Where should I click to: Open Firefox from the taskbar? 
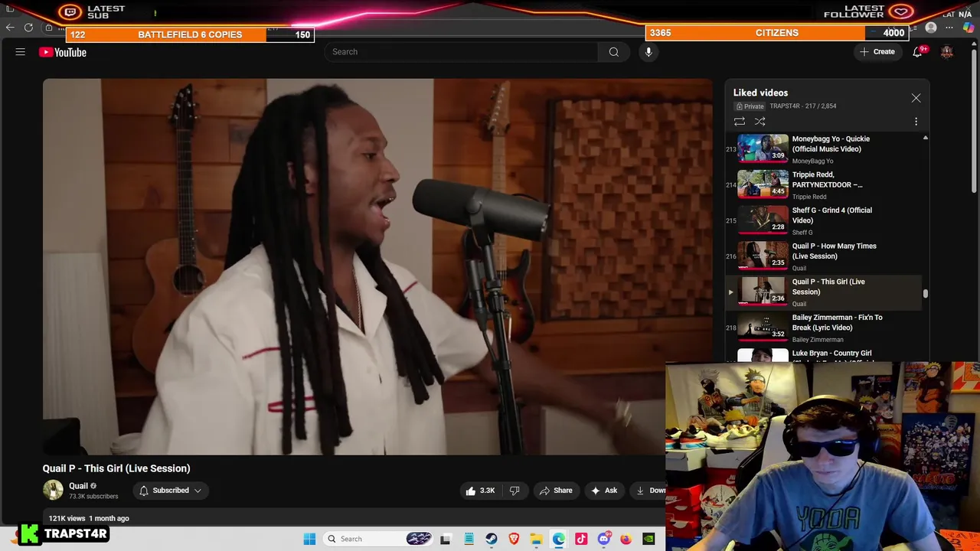(626, 539)
